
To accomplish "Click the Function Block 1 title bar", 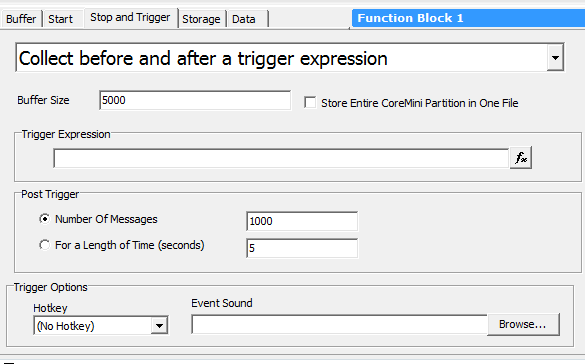I will click(x=468, y=18).
